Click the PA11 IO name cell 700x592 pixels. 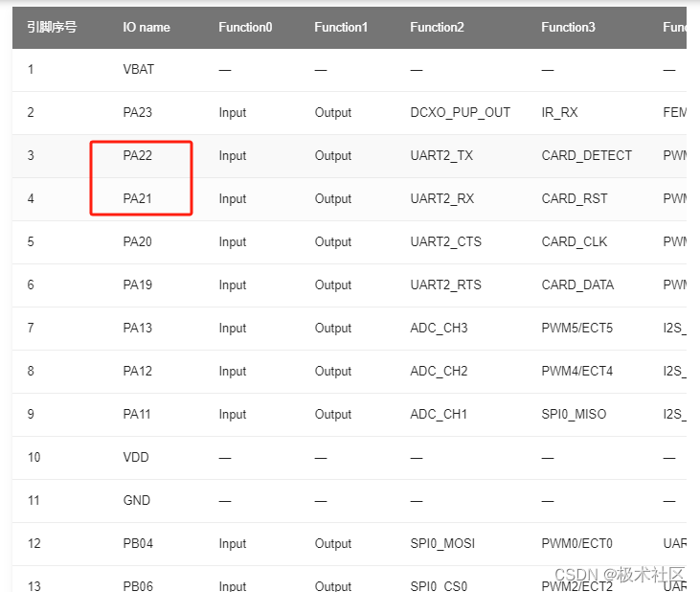pos(137,414)
